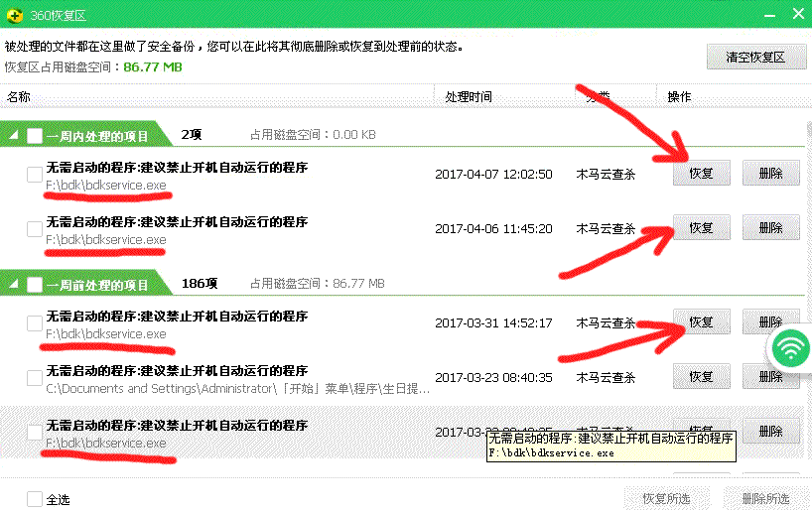Tick checkbox for 2017-03-31 14:52:17 item

(35, 323)
